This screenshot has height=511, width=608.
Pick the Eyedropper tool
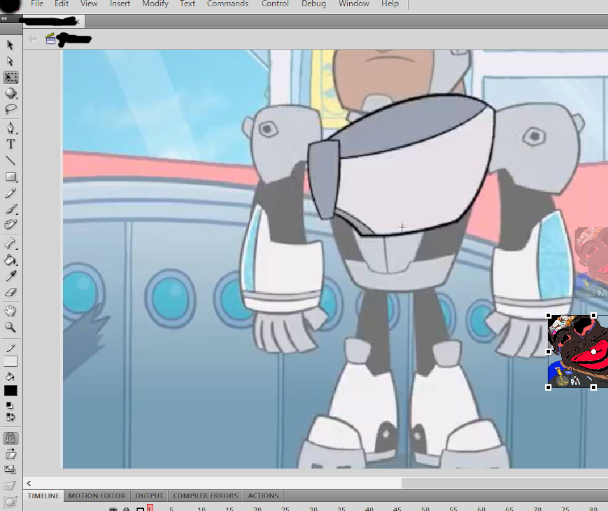11,275
